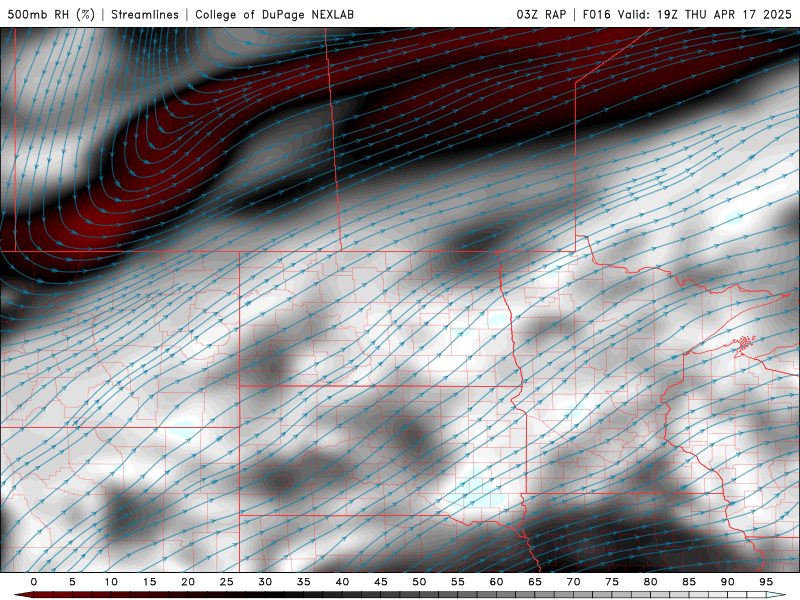
Task: Click the 90 label on RH legend
Action: coord(727,582)
